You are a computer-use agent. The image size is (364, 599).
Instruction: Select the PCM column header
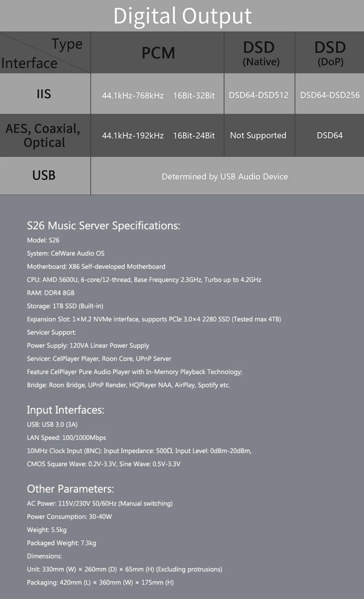pos(158,53)
